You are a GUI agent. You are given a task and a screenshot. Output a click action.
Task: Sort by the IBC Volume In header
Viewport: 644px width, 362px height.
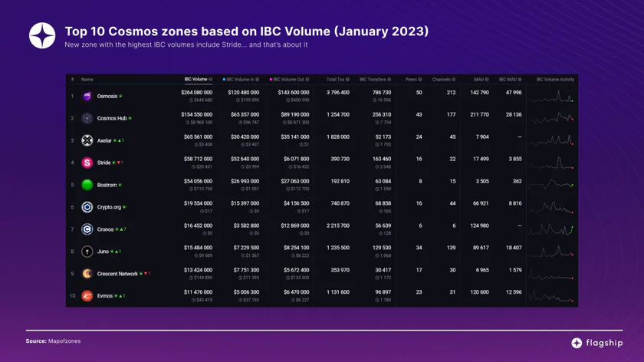click(240, 79)
